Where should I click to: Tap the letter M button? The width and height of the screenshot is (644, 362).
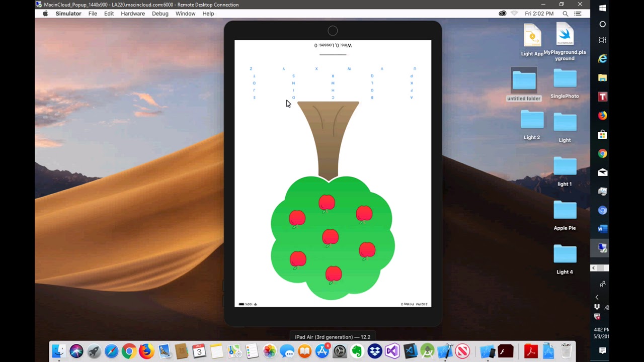point(333,83)
